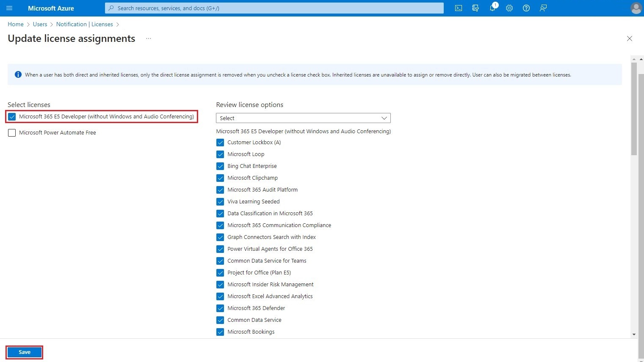The width and height of the screenshot is (644, 362).
Task: Click the search resources input field
Action: click(x=274, y=8)
